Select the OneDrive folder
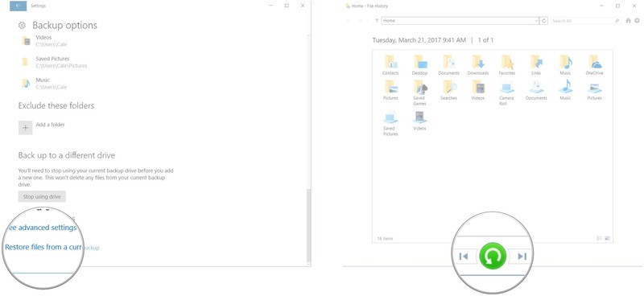The width and height of the screenshot is (644, 296). [594, 65]
